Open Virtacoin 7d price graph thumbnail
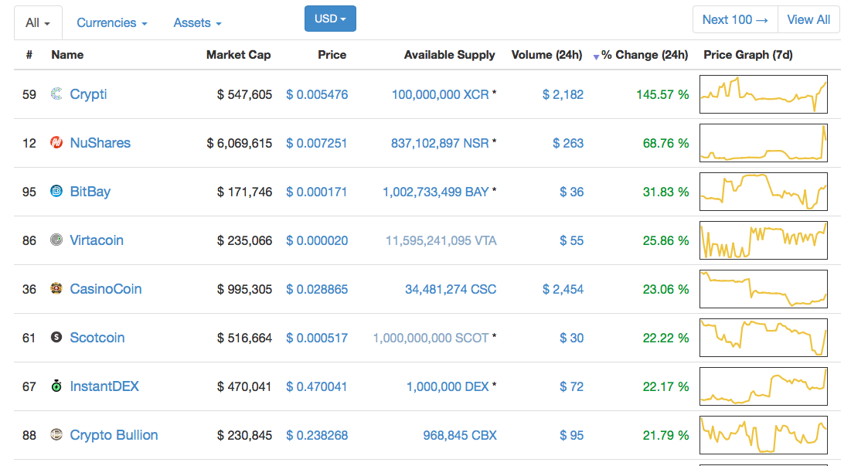 [764, 240]
